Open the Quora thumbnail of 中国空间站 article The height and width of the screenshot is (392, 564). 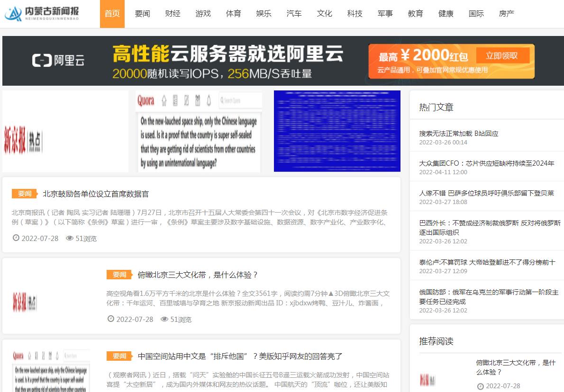point(51,371)
